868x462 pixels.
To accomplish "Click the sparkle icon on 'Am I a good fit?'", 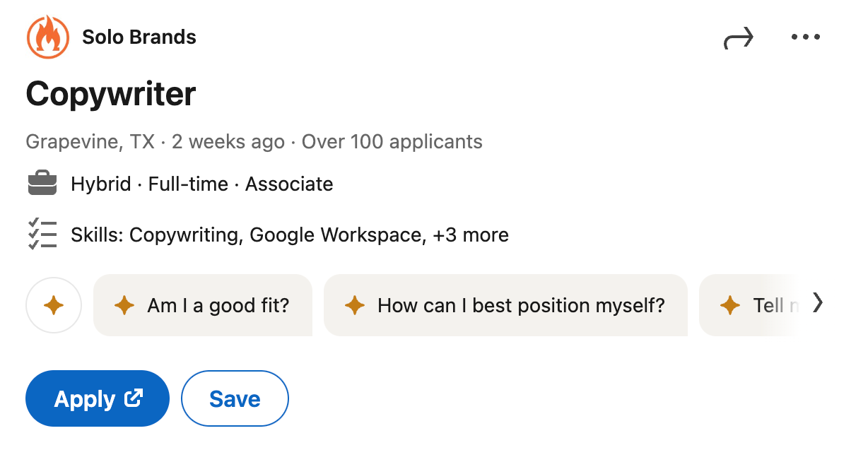I will [124, 305].
